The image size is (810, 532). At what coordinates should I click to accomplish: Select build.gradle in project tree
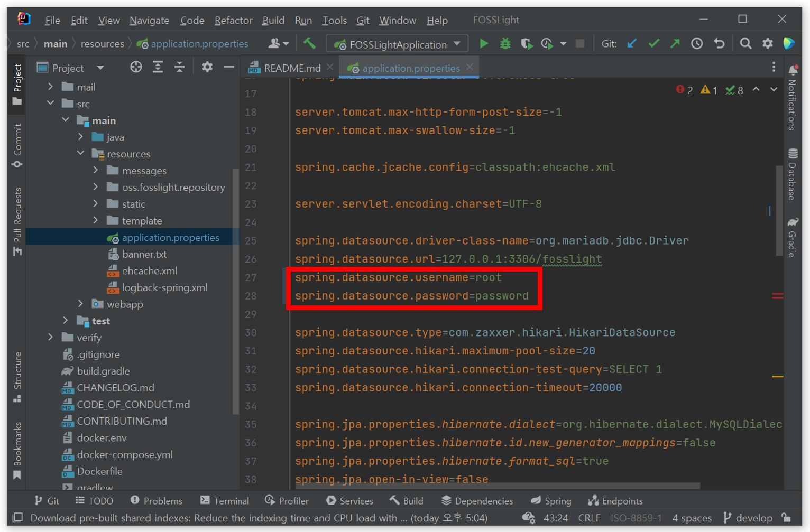103,371
